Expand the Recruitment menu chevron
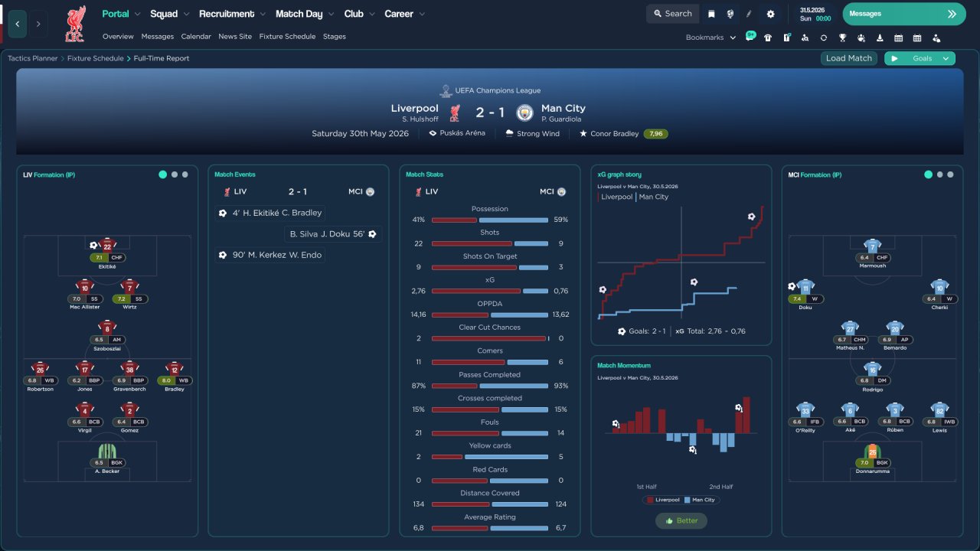The image size is (980, 551). [x=263, y=14]
